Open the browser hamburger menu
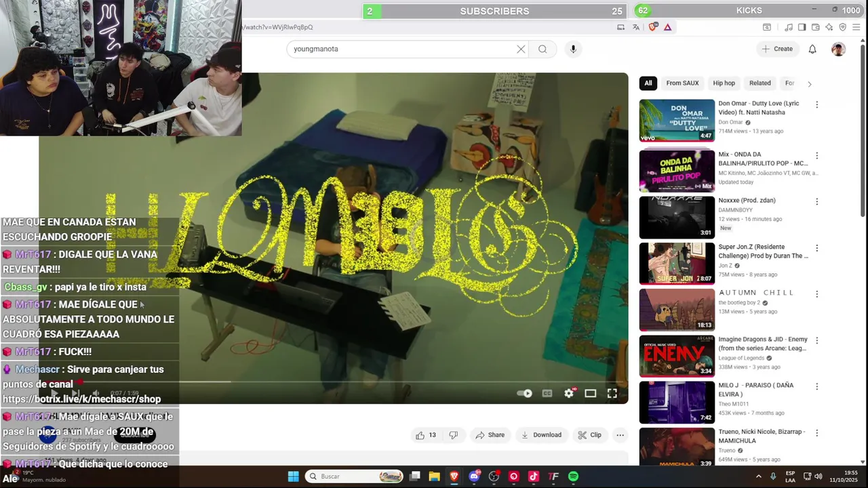 click(x=857, y=27)
